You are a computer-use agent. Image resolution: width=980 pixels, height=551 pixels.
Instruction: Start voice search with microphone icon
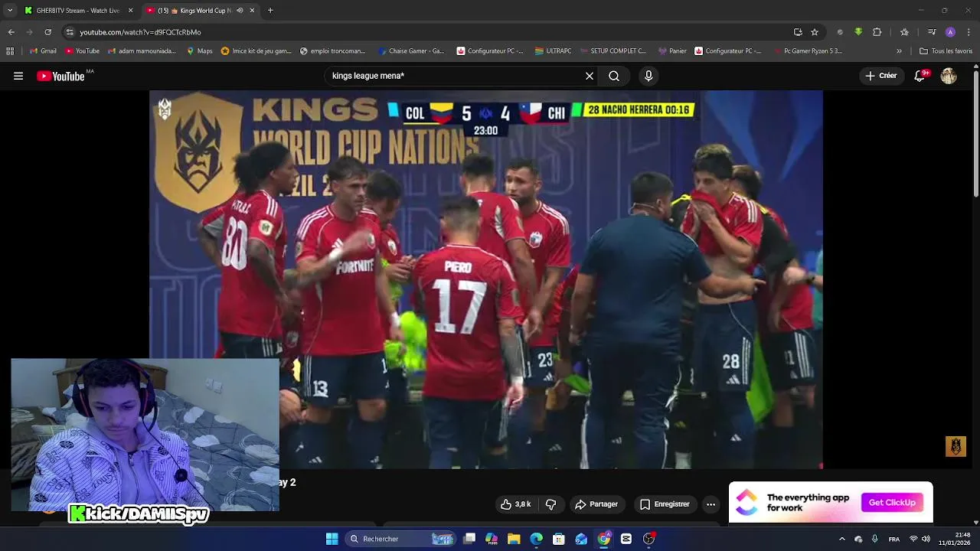[648, 76]
